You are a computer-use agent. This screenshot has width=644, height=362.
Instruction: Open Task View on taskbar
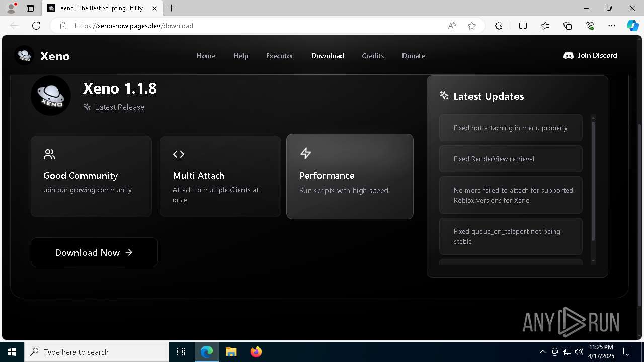(x=181, y=352)
